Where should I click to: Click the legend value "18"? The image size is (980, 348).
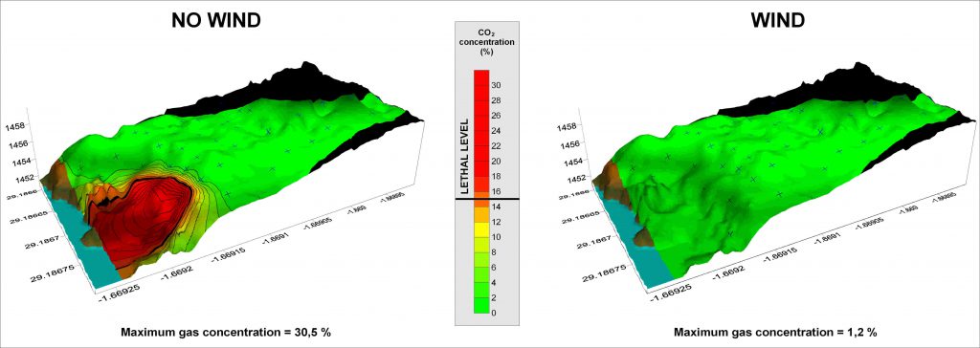498,176
